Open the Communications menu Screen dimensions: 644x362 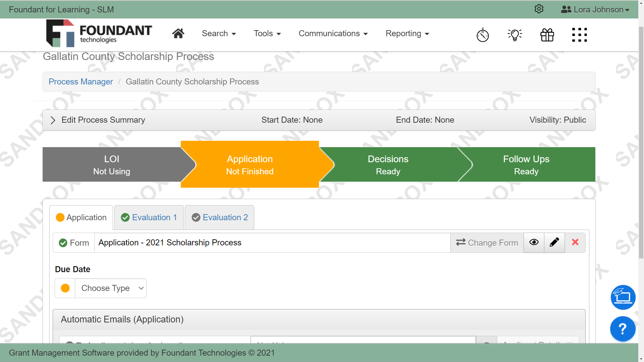click(x=333, y=34)
